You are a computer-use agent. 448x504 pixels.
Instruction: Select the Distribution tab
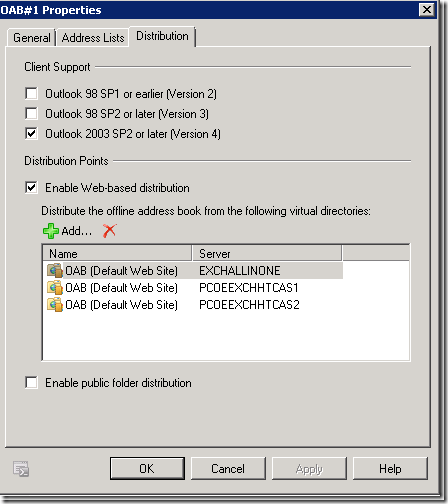coord(162,36)
